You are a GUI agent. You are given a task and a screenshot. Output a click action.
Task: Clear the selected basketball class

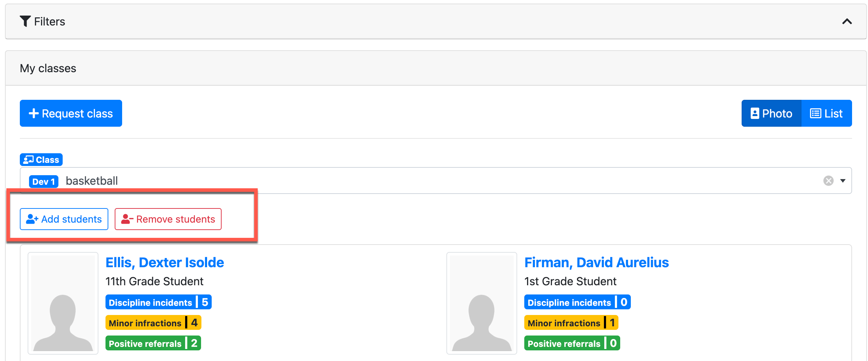pyautogui.click(x=828, y=181)
